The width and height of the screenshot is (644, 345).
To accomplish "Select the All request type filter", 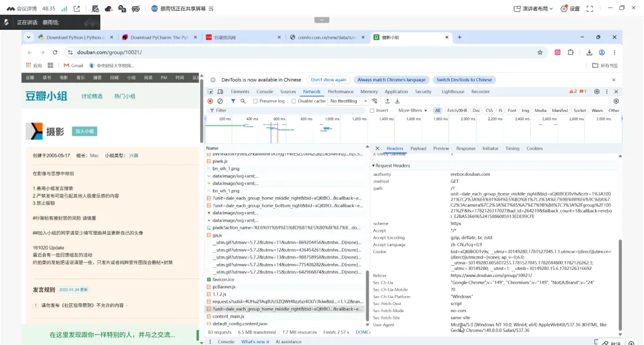I will click(x=438, y=110).
